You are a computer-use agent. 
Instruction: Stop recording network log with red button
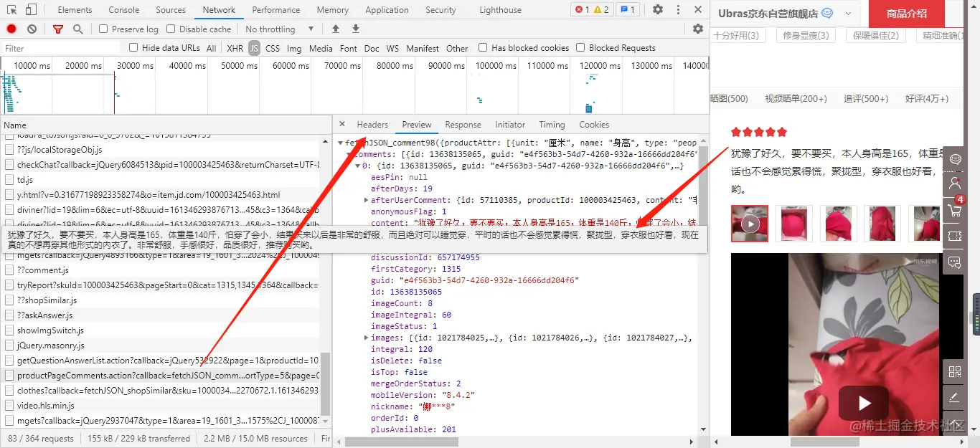[x=11, y=29]
